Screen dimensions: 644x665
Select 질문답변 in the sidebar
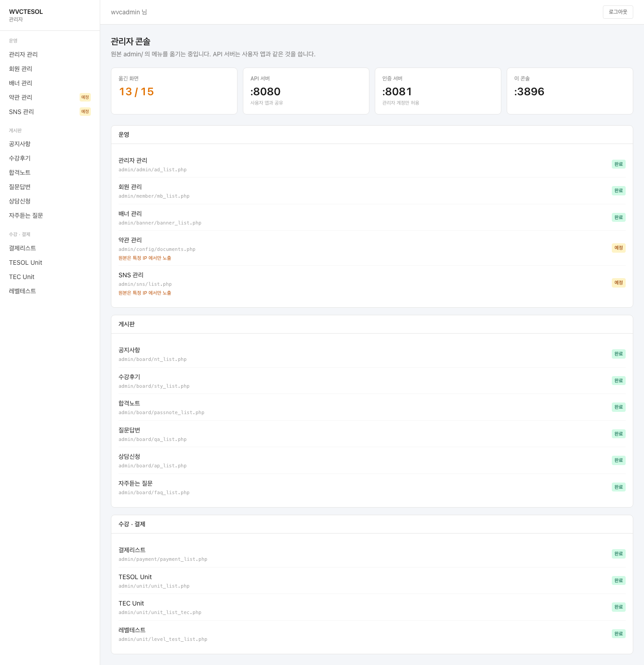[50, 186]
